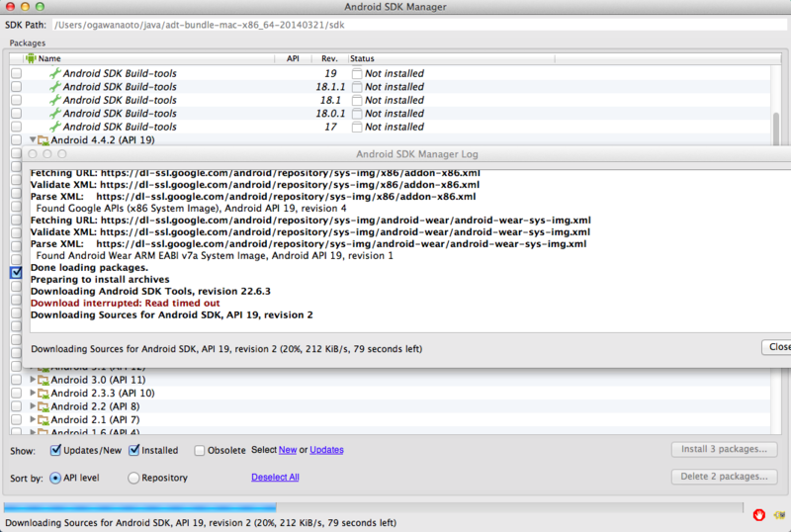Check the Build-tools revision 17 package checkbox
Image resolution: width=791 pixels, height=532 pixels.
coord(16,127)
